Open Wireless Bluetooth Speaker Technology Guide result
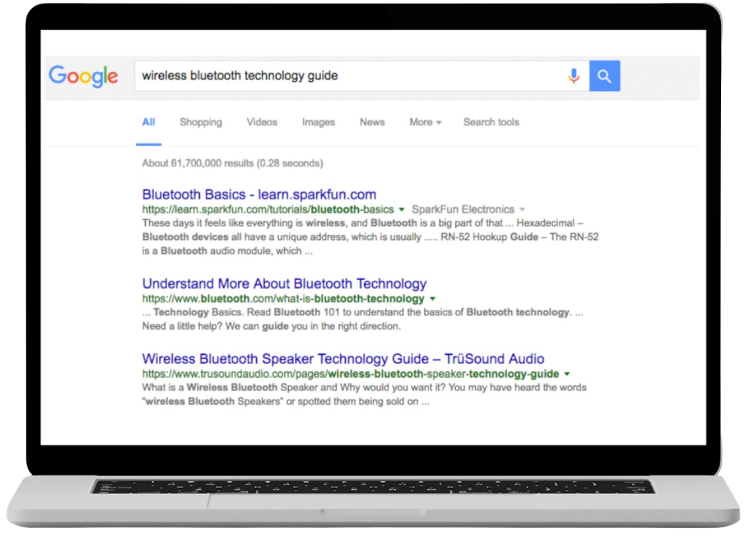This screenshot has height=538, width=756. click(x=343, y=359)
